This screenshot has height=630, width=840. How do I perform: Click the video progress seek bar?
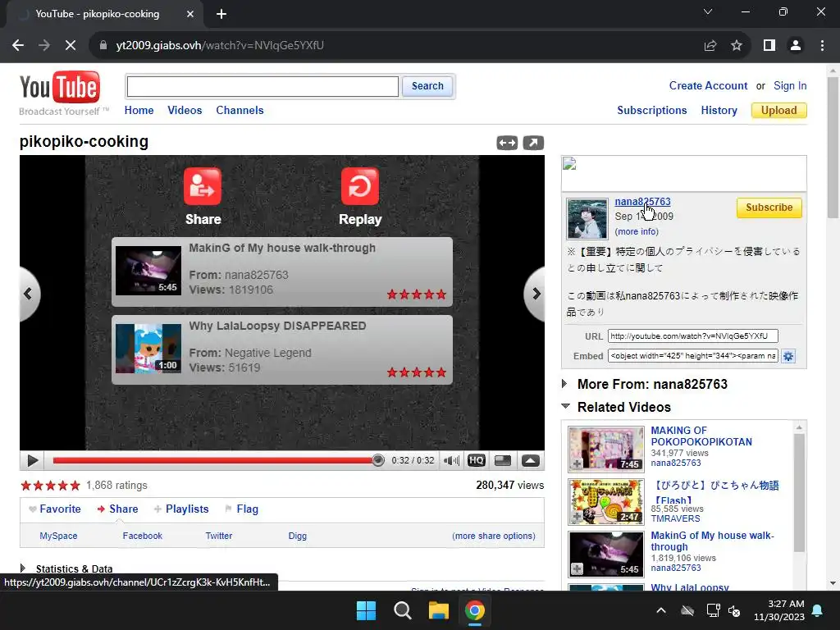pyautogui.click(x=216, y=460)
